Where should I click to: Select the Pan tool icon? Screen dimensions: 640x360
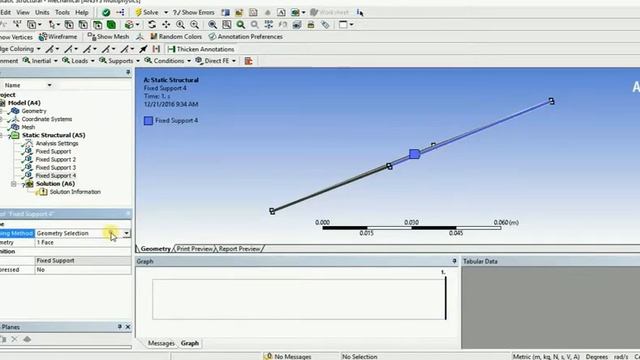pos(166,25)
